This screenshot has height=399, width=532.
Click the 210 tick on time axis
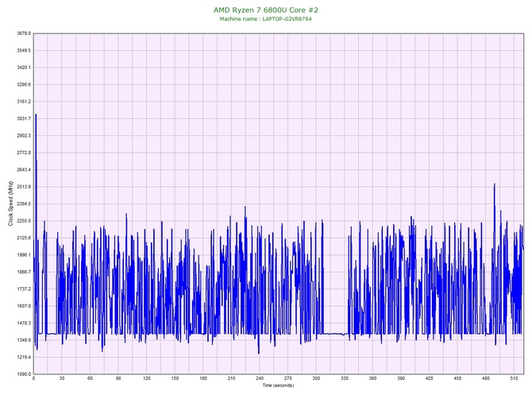pyautogui.click(x=231, y=378)
